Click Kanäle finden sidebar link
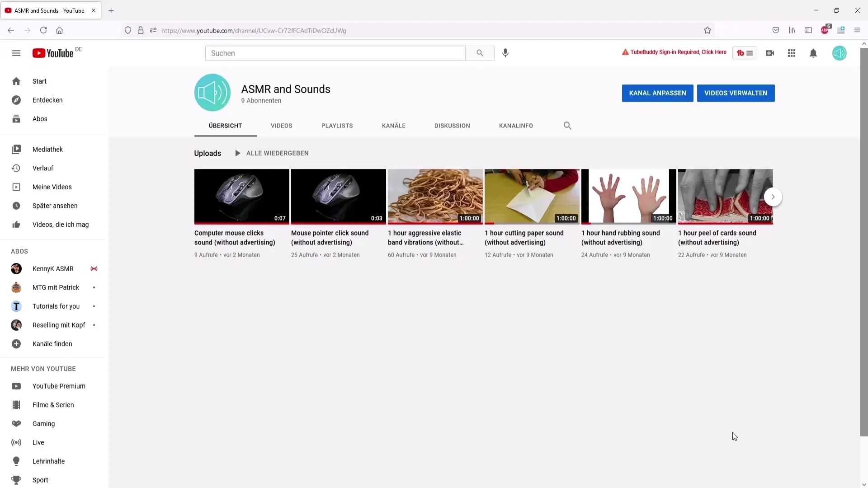The width and height of the screenshot is (868, 488). tap(52, 343)
